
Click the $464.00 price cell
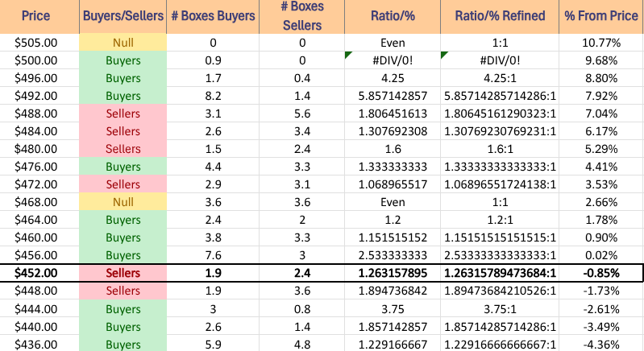39,219
